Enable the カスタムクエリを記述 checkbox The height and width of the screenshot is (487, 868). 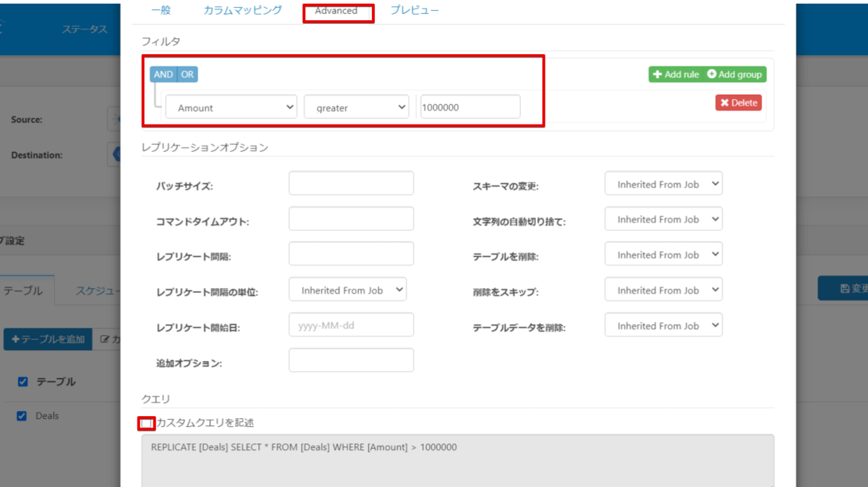click(x=147, y=423)
